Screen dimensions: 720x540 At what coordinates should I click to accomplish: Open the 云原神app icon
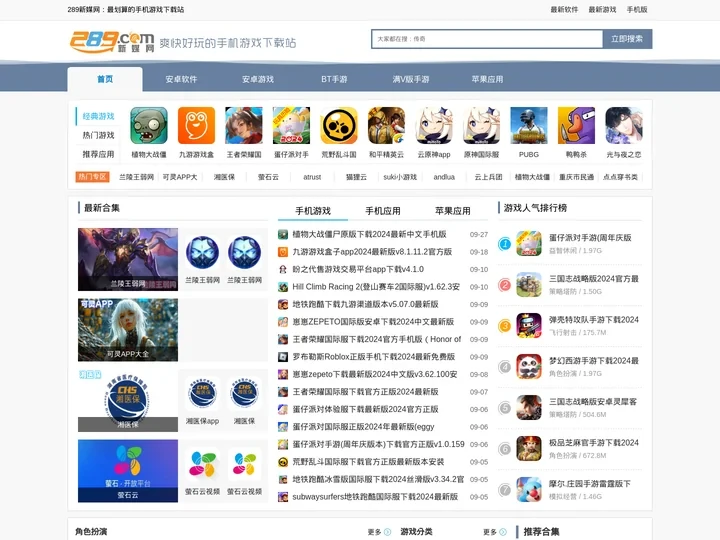point(434,125)
